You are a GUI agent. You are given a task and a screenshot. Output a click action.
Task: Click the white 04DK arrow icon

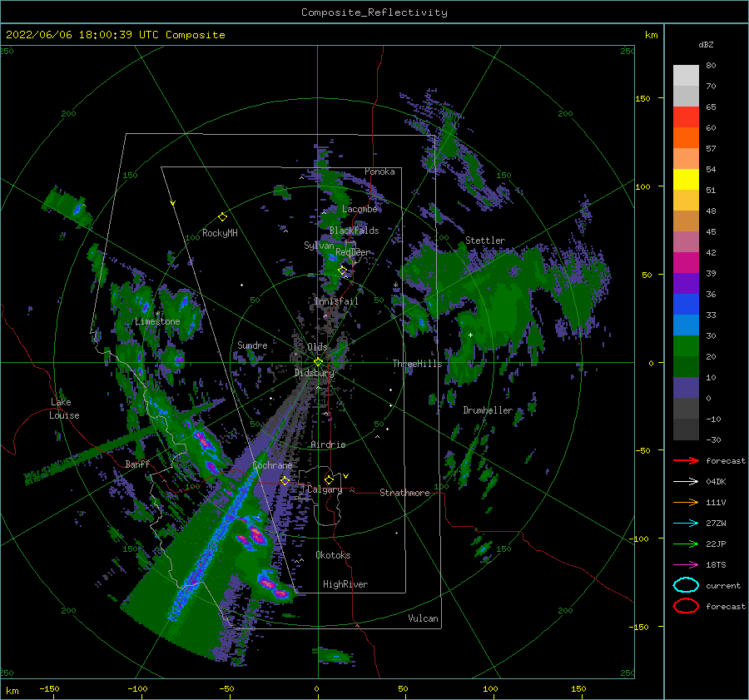click(x=686, y=481)
